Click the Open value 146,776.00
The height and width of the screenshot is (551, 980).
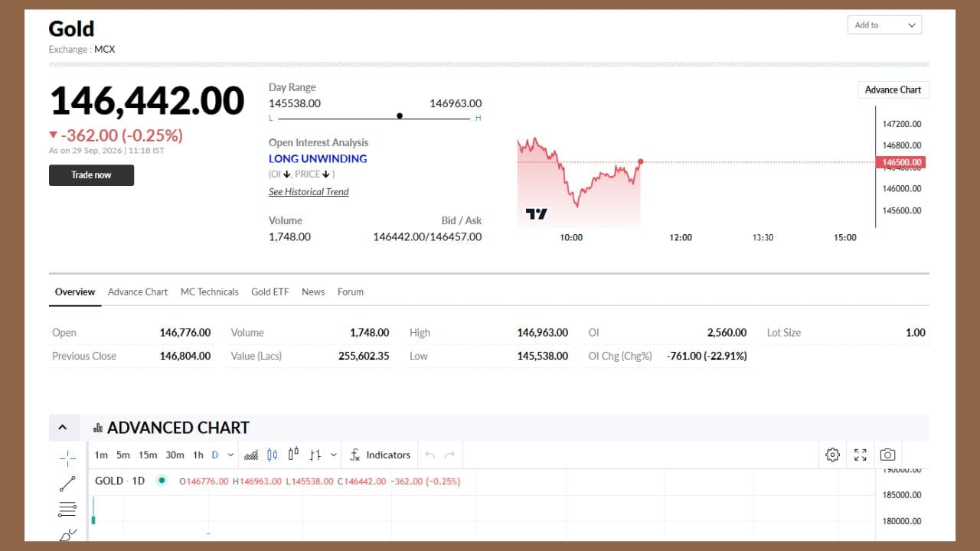185,333
